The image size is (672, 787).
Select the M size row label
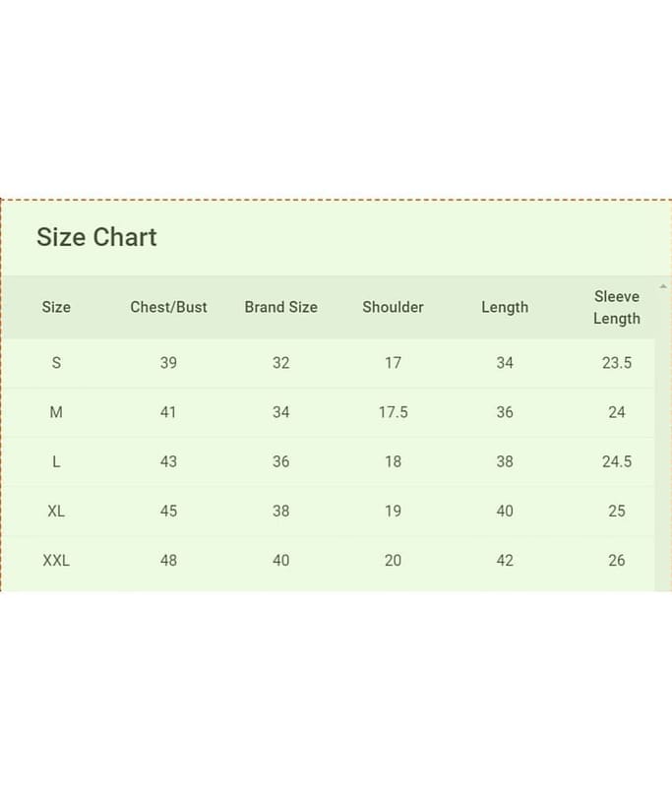coord(56,412)
